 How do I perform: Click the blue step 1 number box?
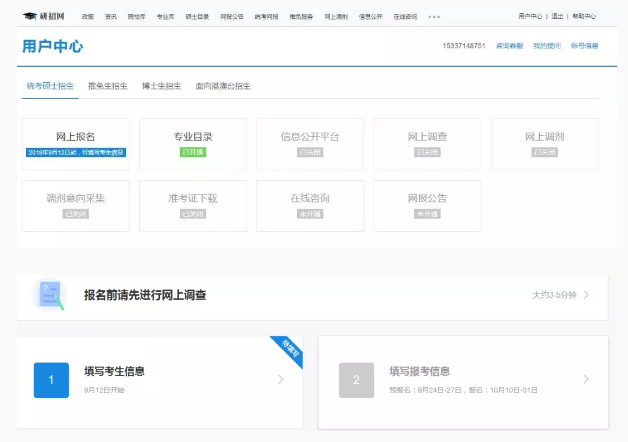click(51, 380)
